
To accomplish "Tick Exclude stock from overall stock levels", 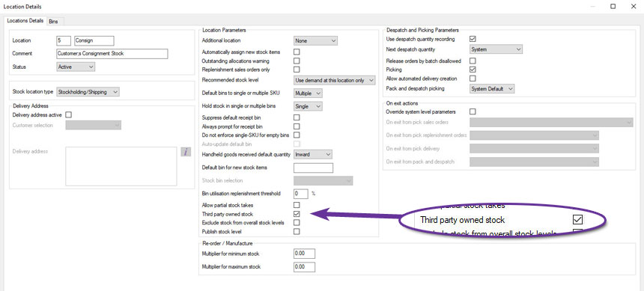I will (297, 222).
